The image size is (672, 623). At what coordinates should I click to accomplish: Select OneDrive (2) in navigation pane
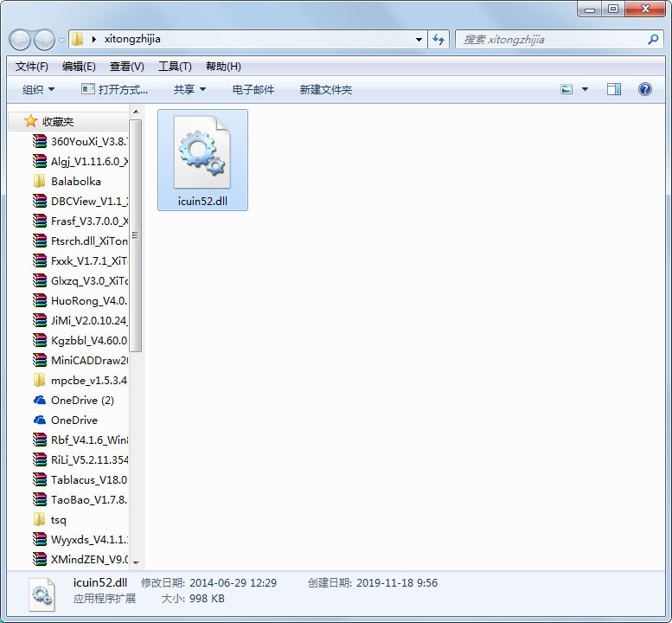(x=81, y=401)
